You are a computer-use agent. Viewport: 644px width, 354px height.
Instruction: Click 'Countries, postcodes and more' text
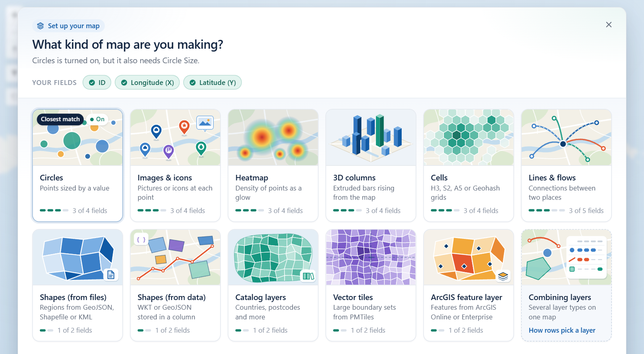(268, 312)
